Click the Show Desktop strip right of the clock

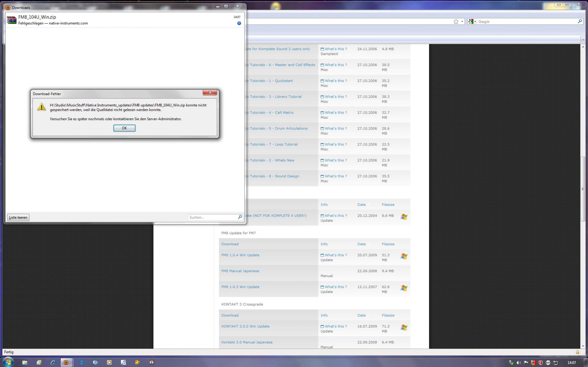586,362
